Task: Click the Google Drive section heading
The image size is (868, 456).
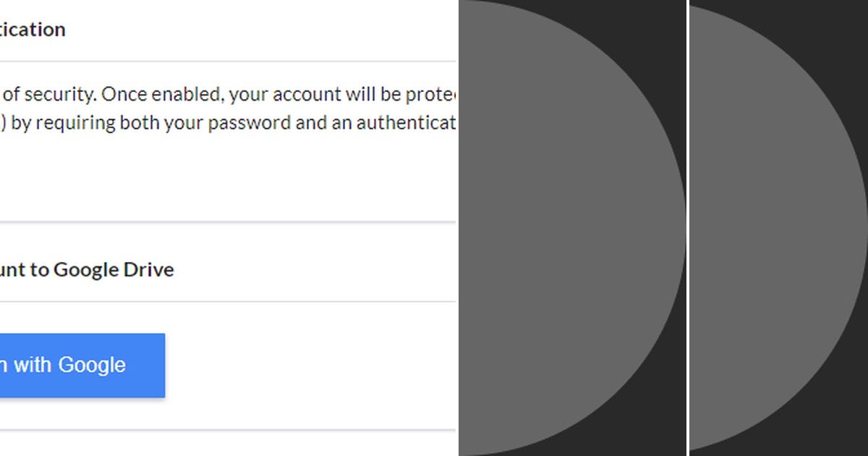Action: (x=87, y=269)
